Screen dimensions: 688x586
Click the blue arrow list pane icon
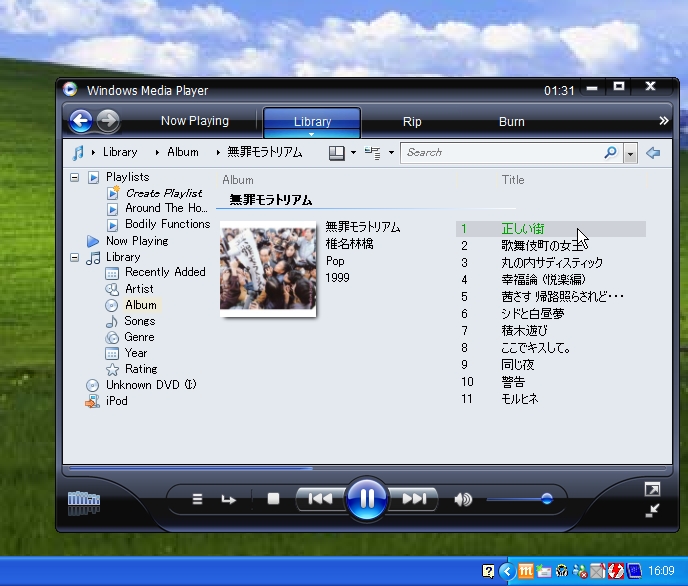click(x=653, y=153)
